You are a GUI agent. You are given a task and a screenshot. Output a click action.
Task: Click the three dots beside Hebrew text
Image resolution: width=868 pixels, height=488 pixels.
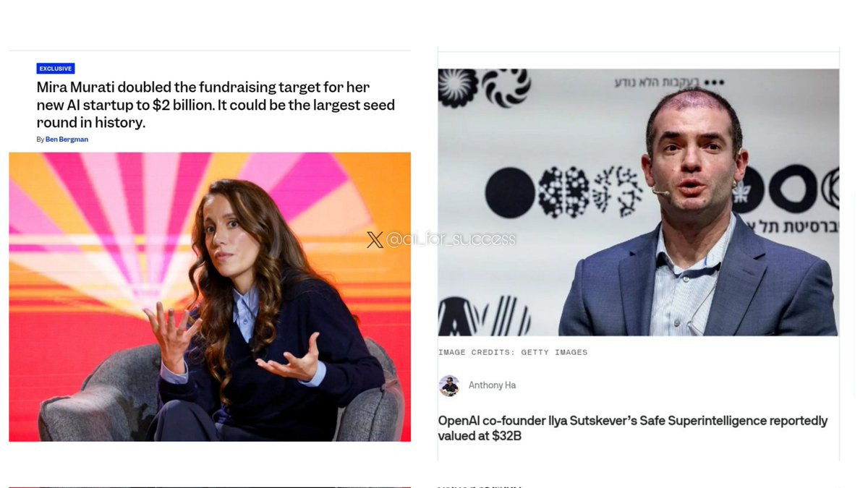(x=714, y=82)
